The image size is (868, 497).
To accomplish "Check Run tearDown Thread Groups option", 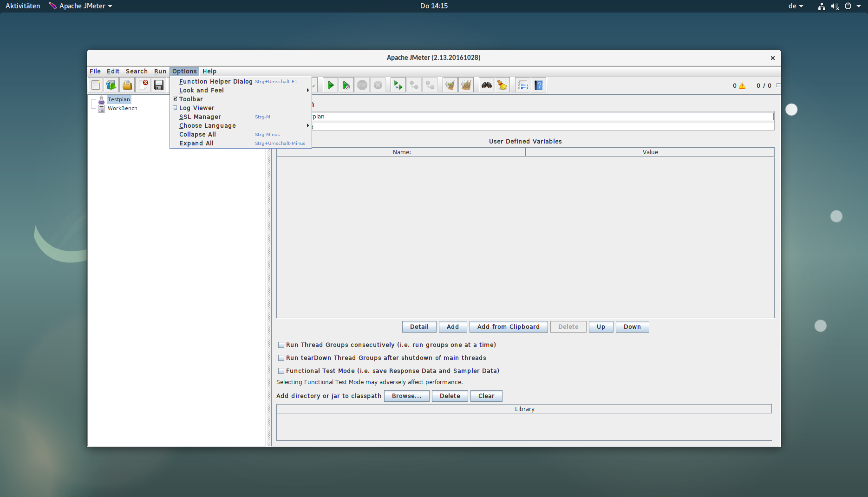I will [x=281, y=358].
